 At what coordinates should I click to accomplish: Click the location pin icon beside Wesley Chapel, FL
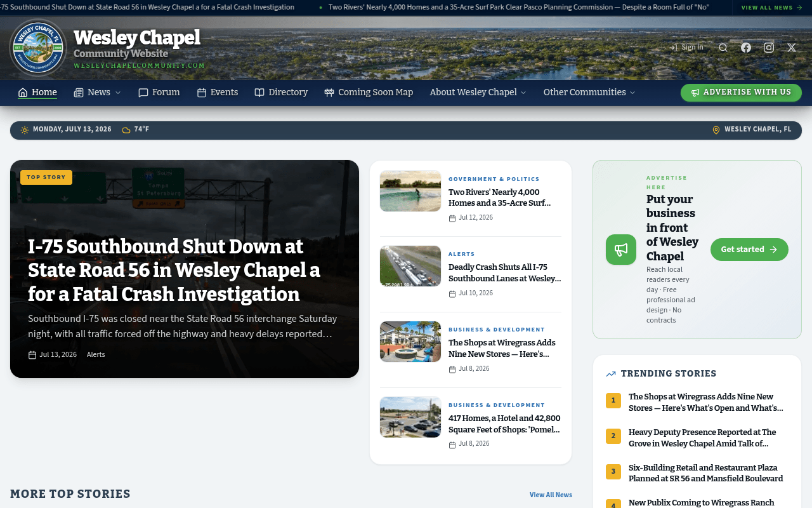[x=716, y=130]
